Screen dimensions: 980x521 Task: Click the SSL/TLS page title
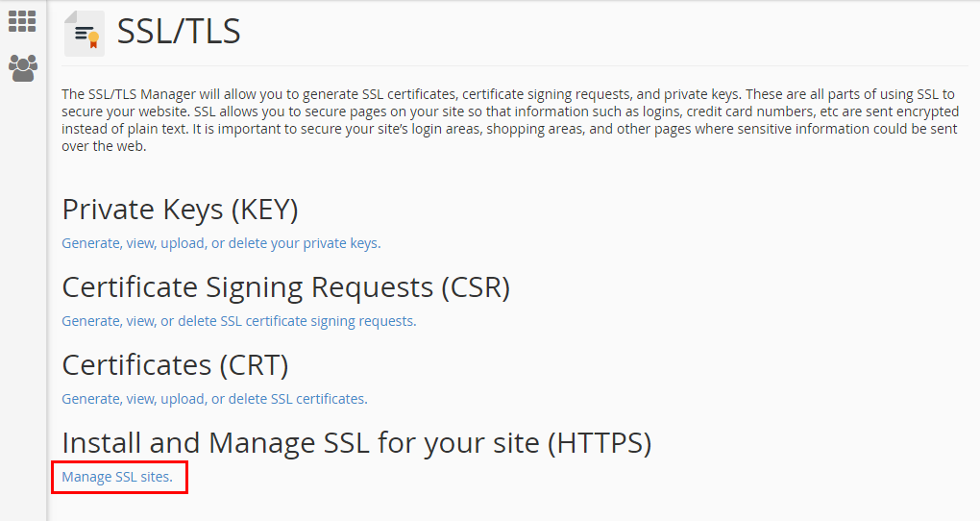pyautogui.click(x=179, y=32)
